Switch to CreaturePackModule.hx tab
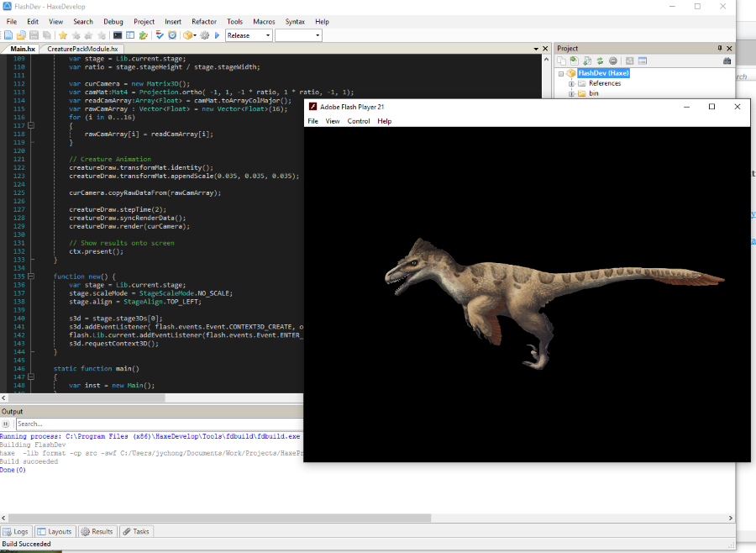 (82, 50)
